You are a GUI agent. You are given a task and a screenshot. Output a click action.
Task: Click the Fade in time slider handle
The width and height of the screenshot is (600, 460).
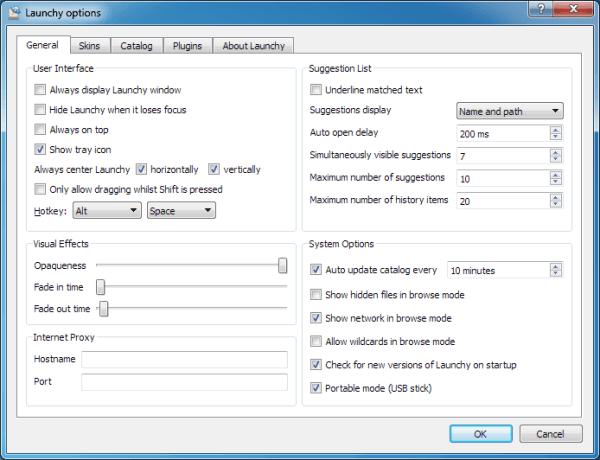tap(100, 287)
